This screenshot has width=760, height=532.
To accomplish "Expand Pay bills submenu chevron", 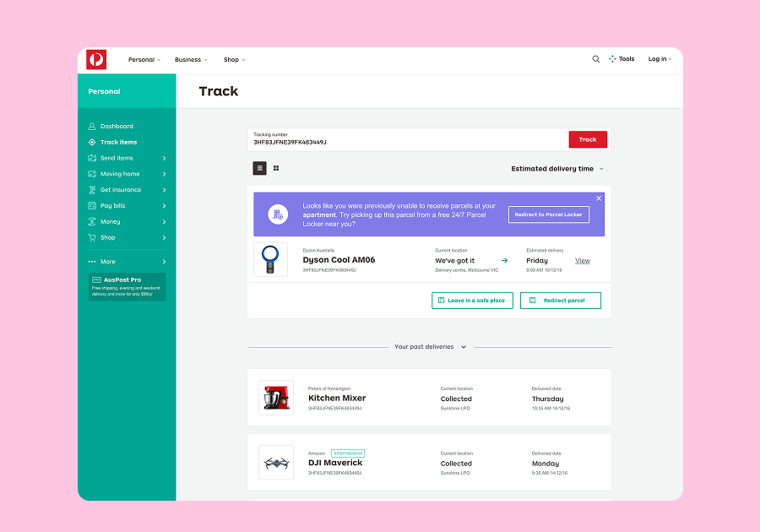I will (x=165, y=206).
